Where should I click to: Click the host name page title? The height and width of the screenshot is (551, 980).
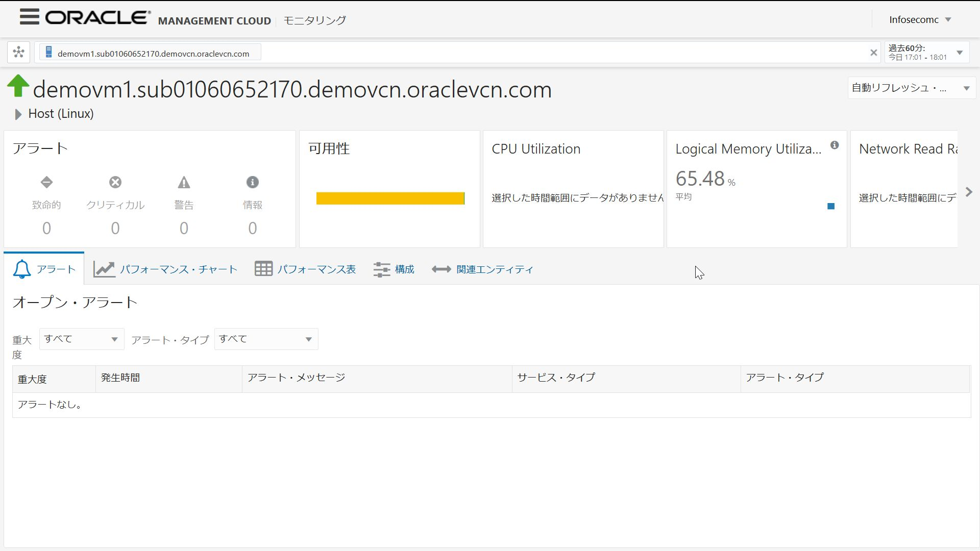[292, 90]
